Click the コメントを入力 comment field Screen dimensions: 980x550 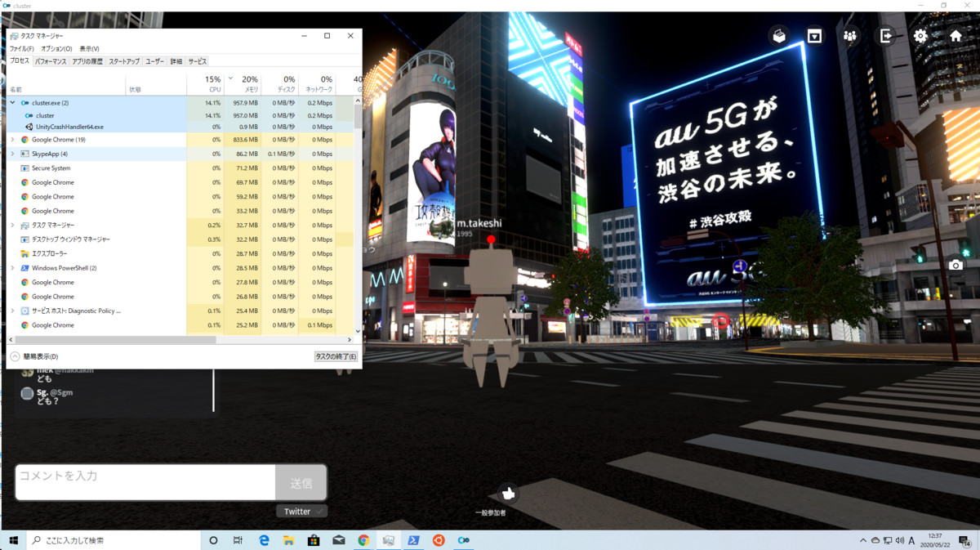coord(145,483)
